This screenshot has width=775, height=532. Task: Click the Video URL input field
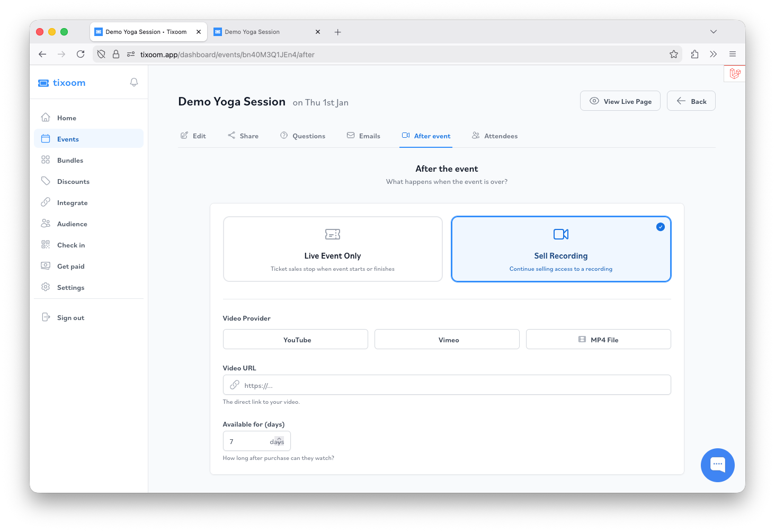tap(450, 385)
